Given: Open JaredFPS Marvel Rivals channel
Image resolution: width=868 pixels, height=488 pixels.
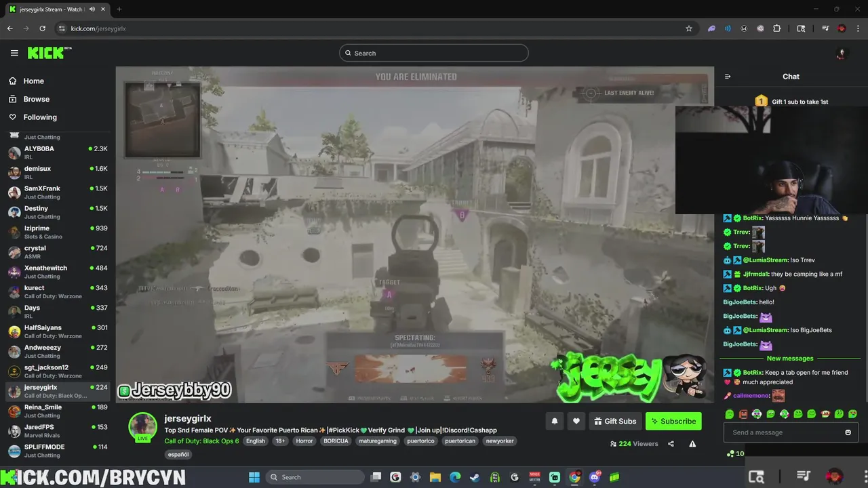Looking at the screenshot, I should click(58, 431).
